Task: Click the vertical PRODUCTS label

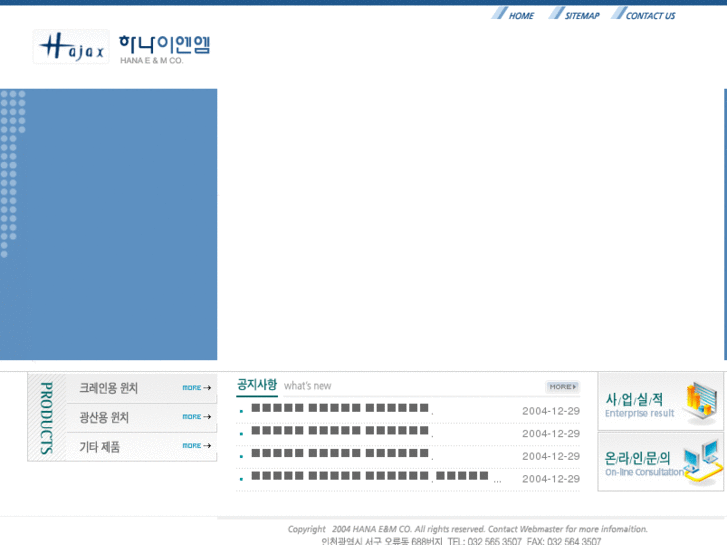Action: 46,417
